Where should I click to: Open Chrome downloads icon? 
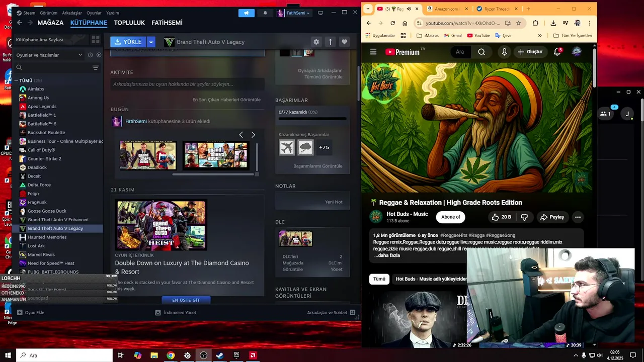[553, 23]
